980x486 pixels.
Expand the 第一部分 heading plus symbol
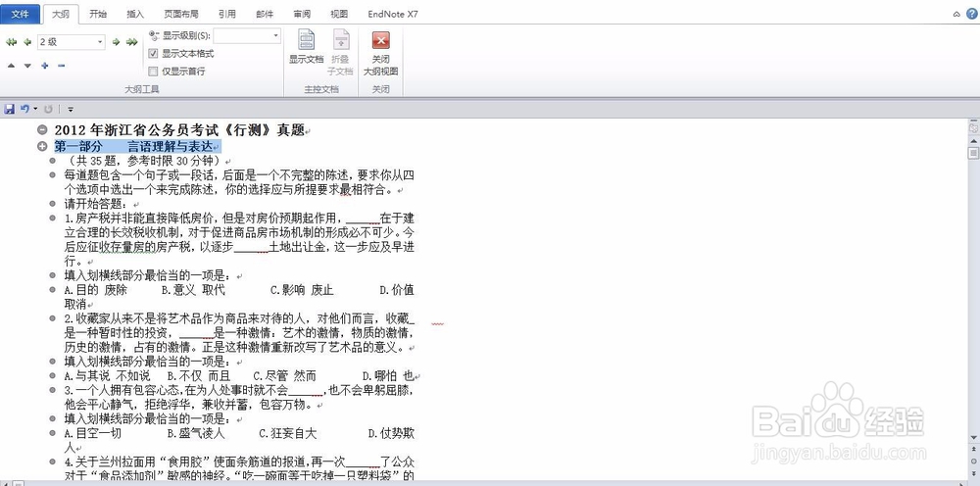point(42,146)
